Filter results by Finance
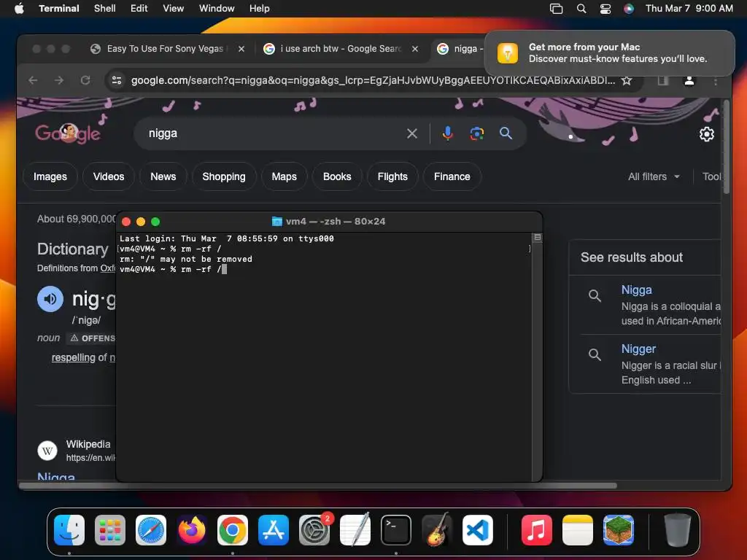747x560 pixels. click(452, 176)
